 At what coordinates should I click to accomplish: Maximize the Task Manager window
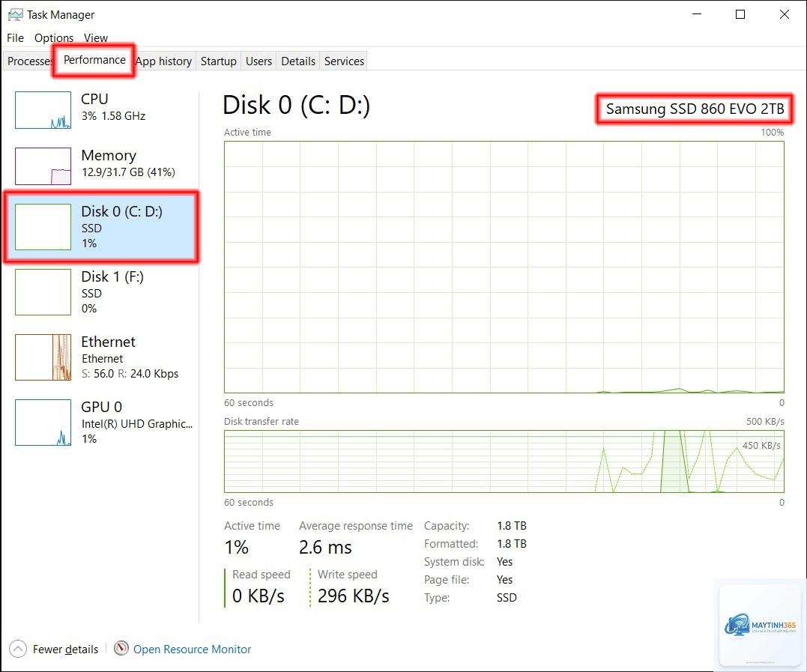pos(740,14)
